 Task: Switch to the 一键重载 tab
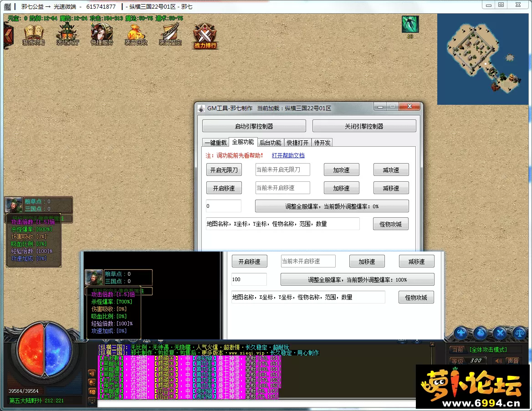[x=216, y=143]
